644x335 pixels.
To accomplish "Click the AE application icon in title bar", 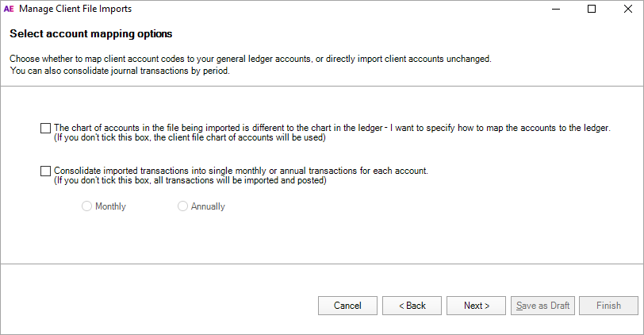I will pos(10,10).
